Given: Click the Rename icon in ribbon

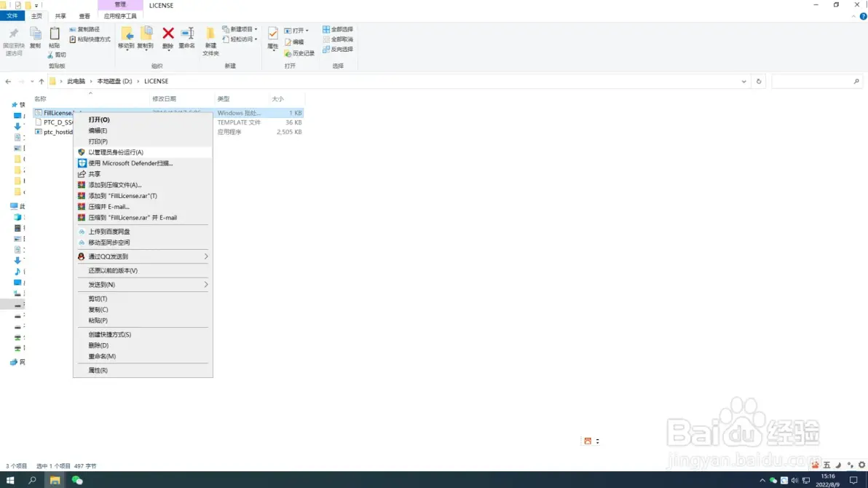Looking at the screenshot, I should pos(187,34).
